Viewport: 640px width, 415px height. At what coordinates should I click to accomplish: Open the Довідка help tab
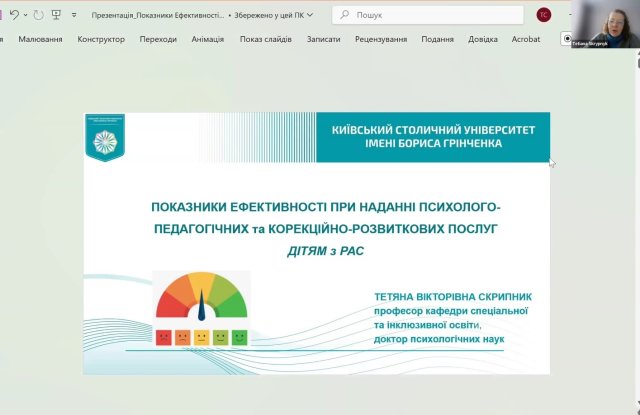pos(483,39)
